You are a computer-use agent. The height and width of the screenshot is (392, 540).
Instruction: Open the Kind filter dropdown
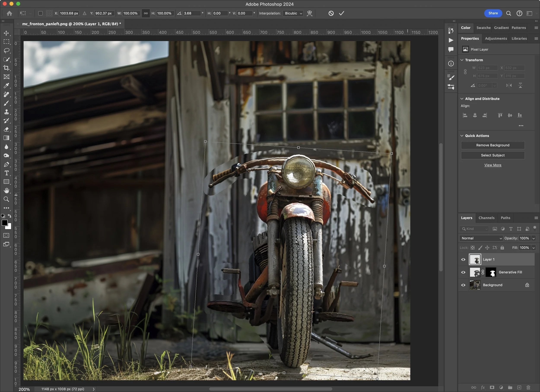pyautogui.click(x=474, y=229)
